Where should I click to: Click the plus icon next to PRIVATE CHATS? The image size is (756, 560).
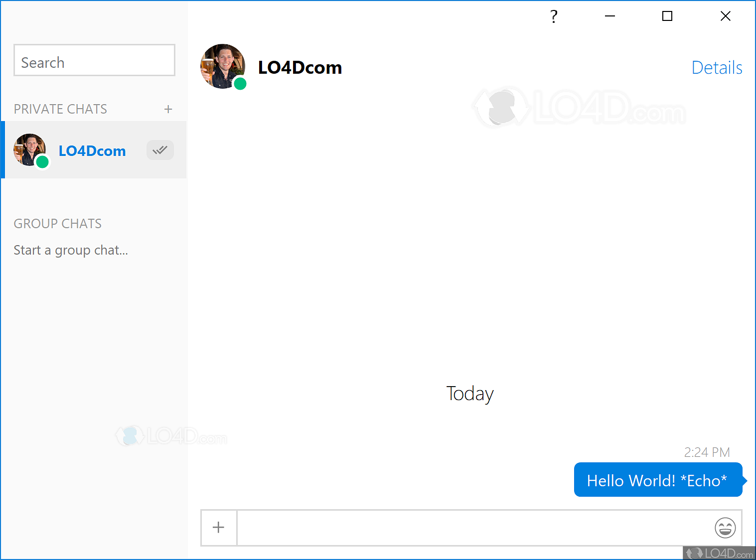(168, 109)
